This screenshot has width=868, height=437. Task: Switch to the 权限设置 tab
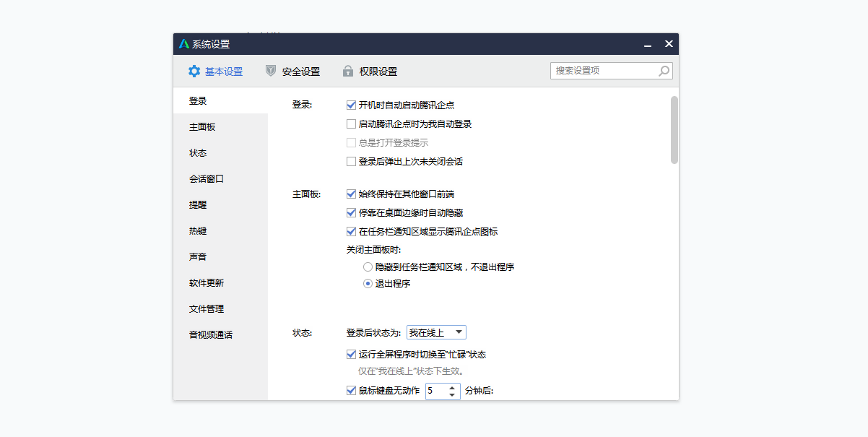(x=370, y=72)
